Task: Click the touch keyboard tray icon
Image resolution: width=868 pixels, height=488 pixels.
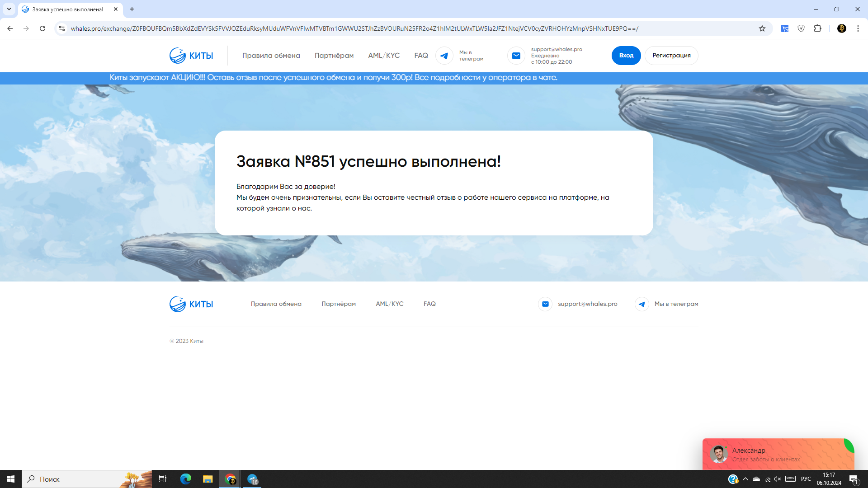Action: coord(790,479)
